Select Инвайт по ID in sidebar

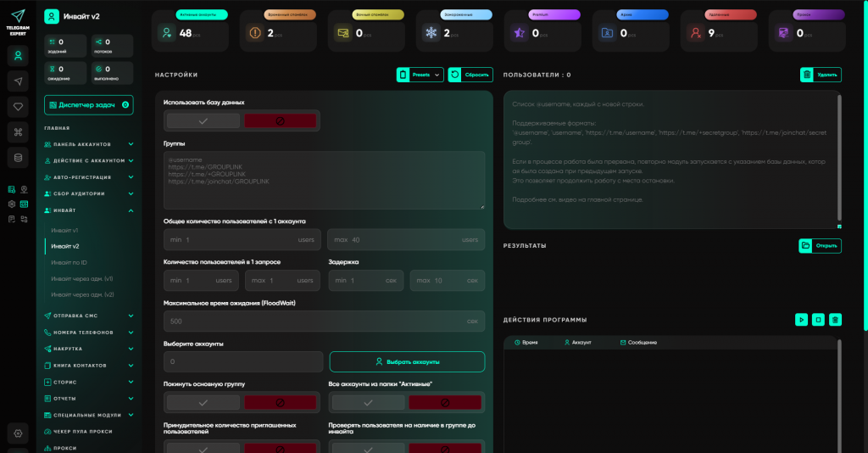pyautogui.click(x=69, y=262)
